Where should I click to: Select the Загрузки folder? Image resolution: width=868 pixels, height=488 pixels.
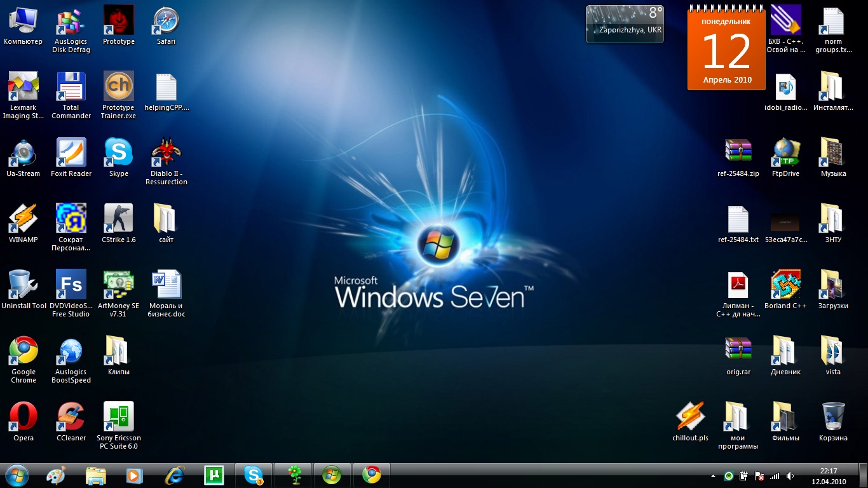(x=833, y=290)
